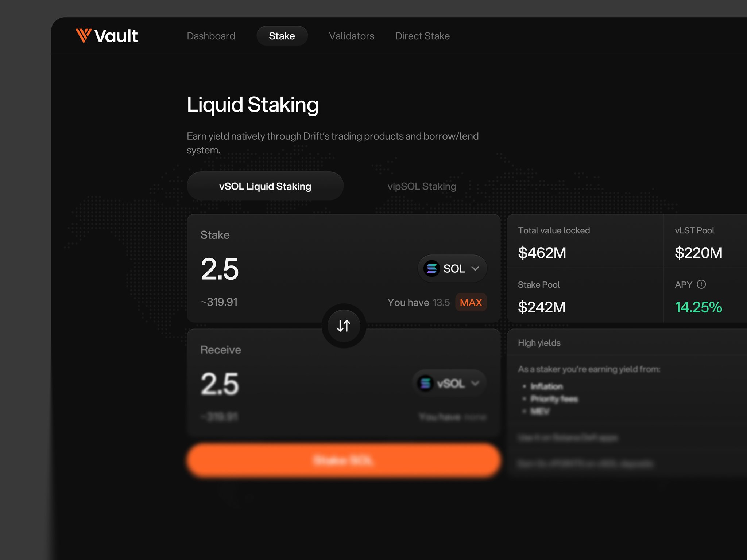Click the Solana icon in the SOL selector

click(x=432, y=268)
